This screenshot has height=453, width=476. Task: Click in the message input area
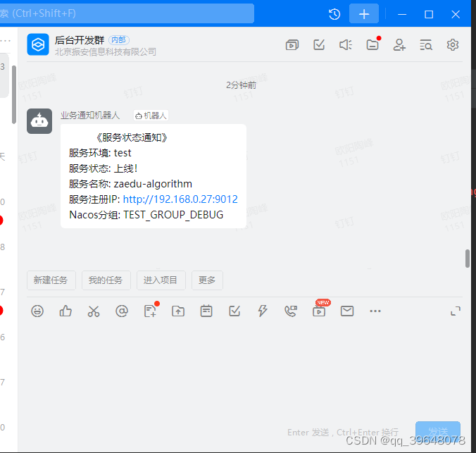coord(243,371)
